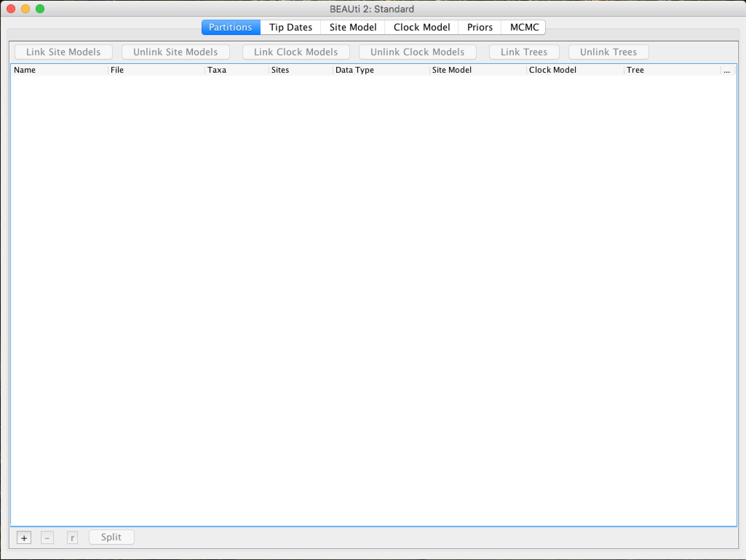Go to the Clock Model tab
This screenshot has width=746, height=560.
click(x=422, y=27)
